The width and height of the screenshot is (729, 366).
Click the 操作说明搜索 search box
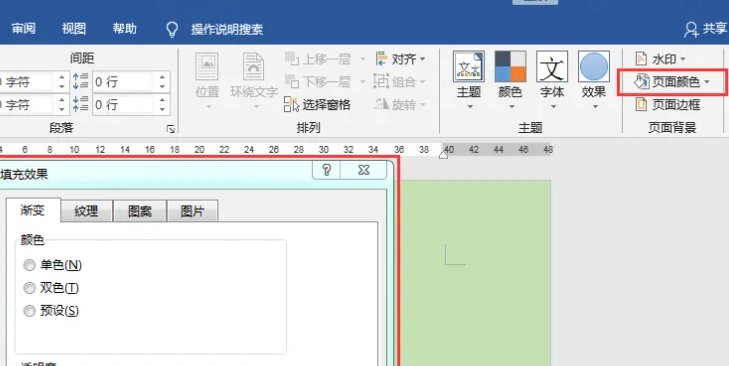[x=227, y=29]
